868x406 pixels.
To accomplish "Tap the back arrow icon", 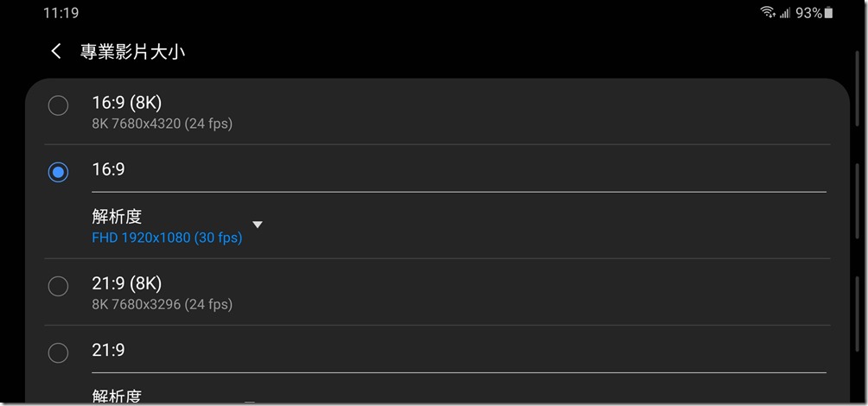I will click(x=56, y=52).
